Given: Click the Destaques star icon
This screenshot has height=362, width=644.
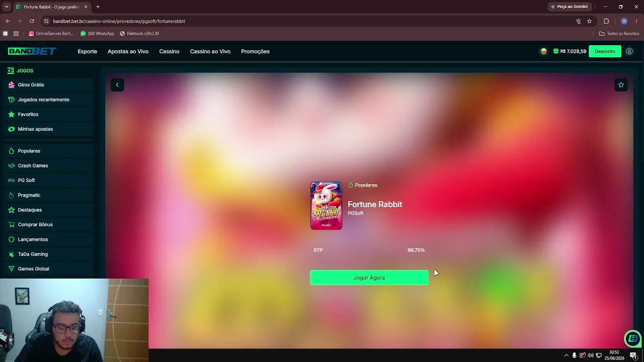Looking at the screenshot, I should [11, 210].
